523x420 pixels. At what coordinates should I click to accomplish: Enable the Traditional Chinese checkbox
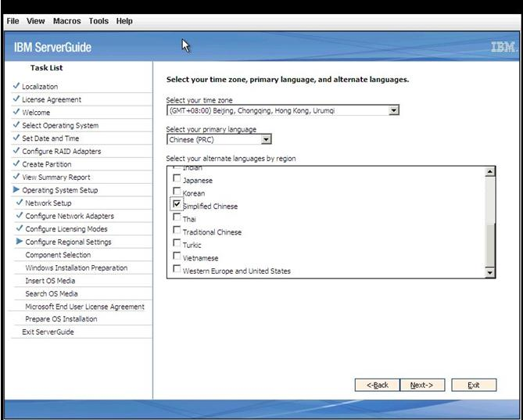coord(177,230)
